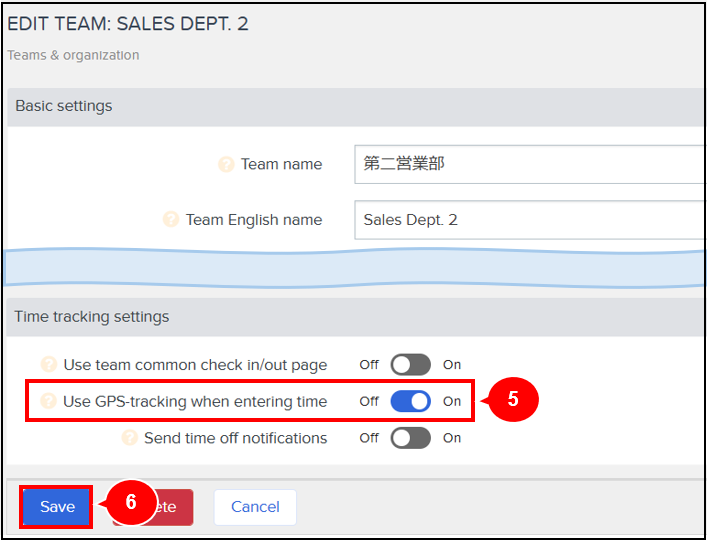
Task: Click the 'Use GPS-tracking when entering time' label
Action: (x=195, y=401)
